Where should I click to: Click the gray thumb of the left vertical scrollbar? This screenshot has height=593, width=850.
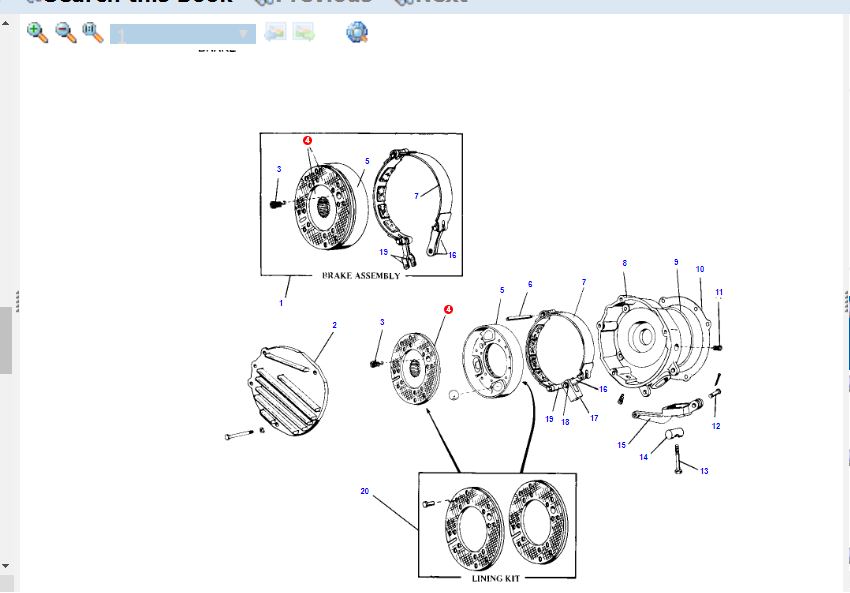point(6,340)
